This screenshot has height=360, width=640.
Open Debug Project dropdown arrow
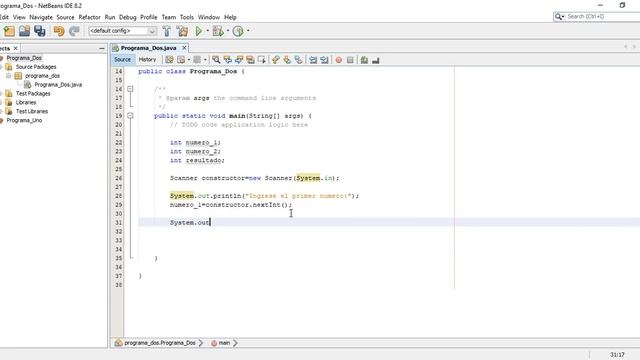tap(228, 31)
